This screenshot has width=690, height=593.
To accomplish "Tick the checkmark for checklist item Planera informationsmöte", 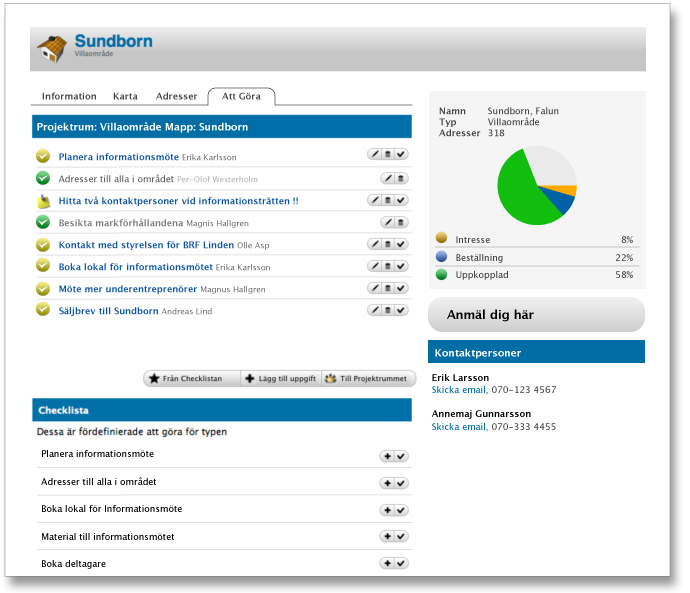I will (x=401, y=456).
